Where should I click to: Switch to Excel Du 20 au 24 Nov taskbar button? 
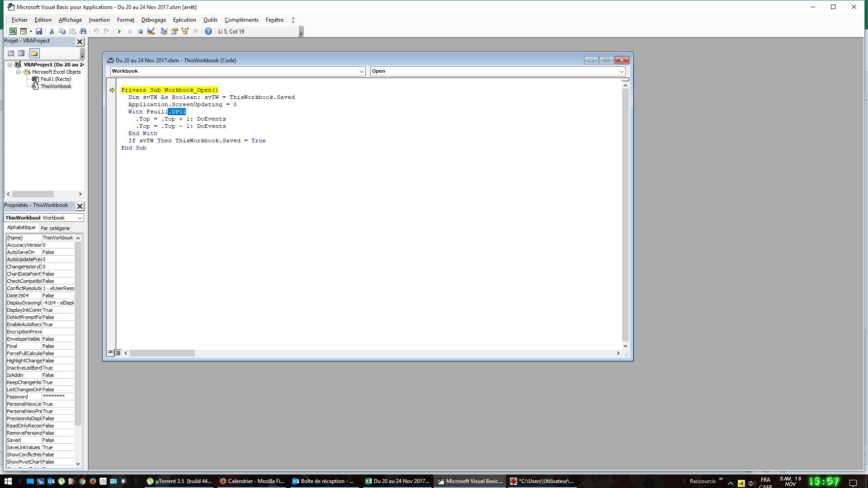pyautogui.click(x=398, y=481)
